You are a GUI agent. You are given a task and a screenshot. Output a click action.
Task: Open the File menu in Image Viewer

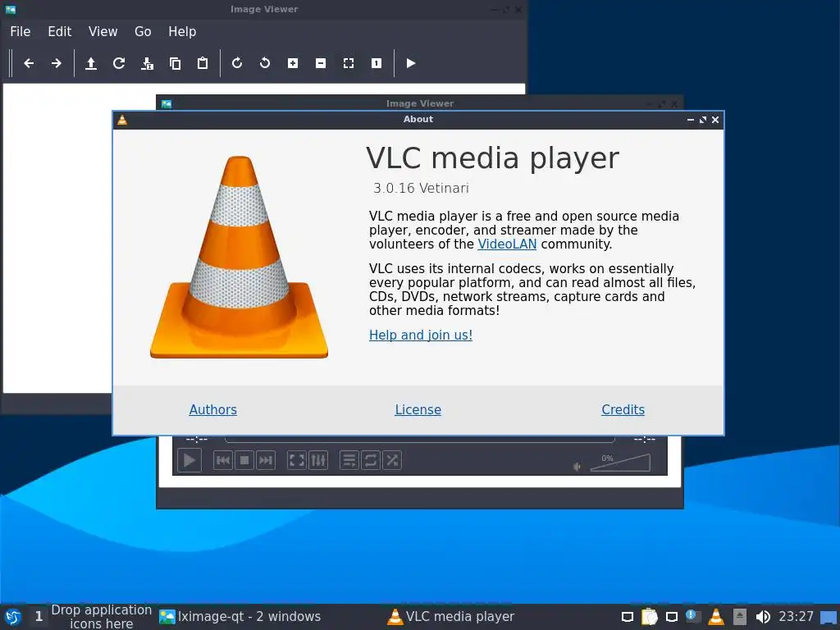(x=21, y=32)
